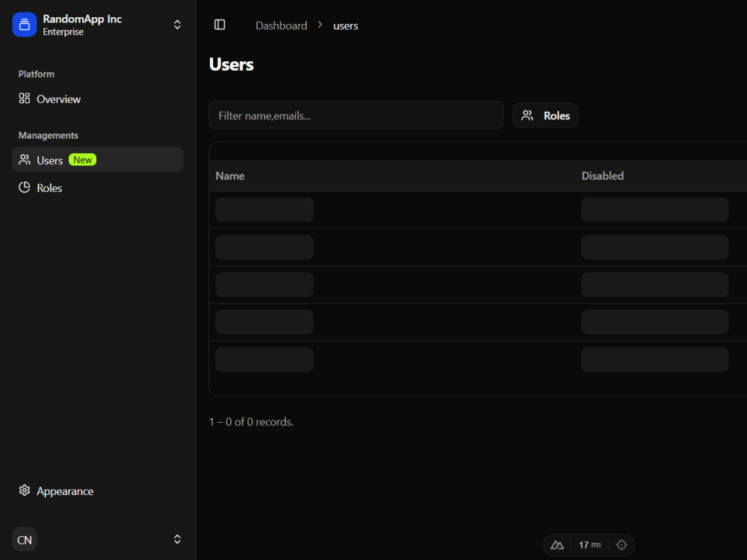The width and height of the screenshot is (747, 560).
Task: Click the Nuxt DevTools logo icon
Action: pos(557,545)
